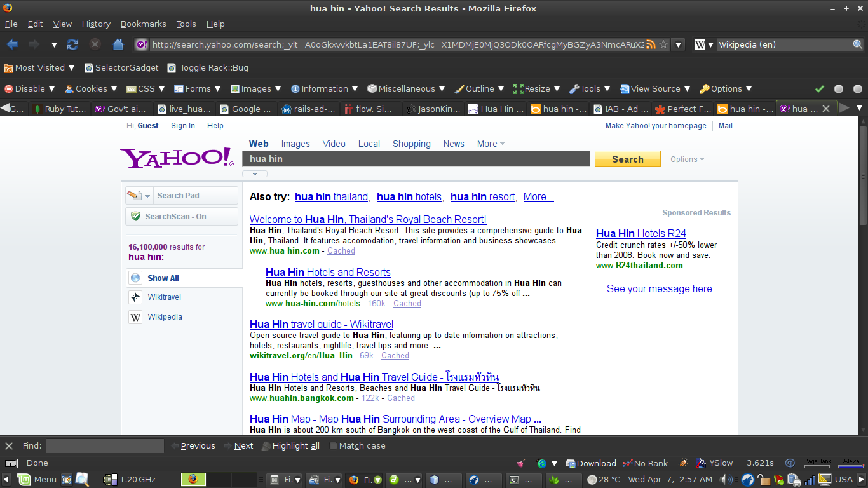Open the Disable dropdown in developer toolbar

pyautogui.click(x=30, y=89)
